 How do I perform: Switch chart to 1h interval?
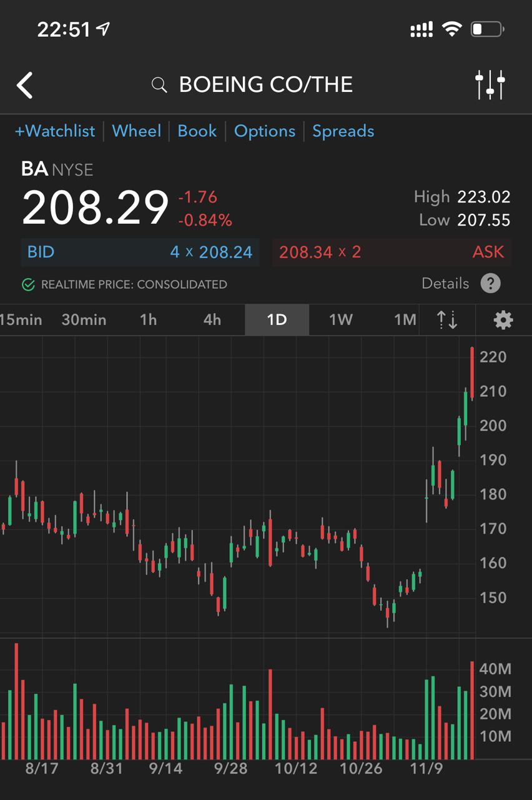148,320
